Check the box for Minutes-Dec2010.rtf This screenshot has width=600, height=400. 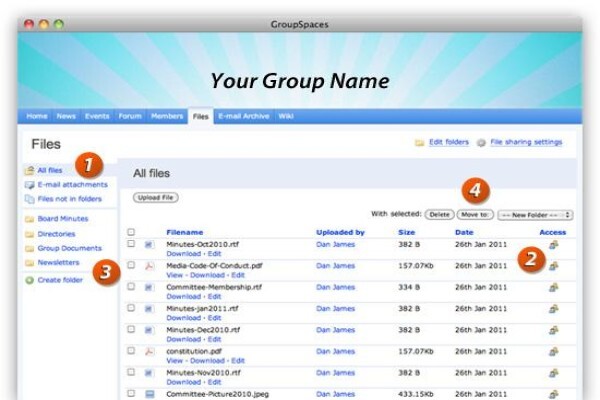click(x=131, y=329)
